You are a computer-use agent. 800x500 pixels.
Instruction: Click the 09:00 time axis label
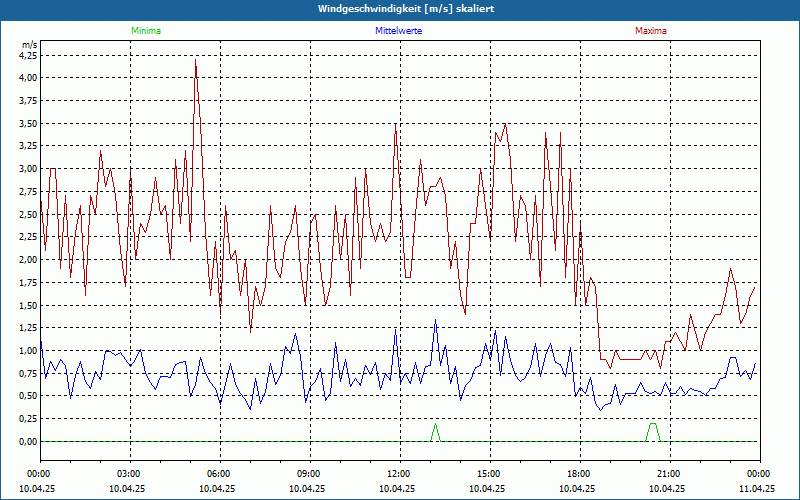pyautogui.click(x=310, y=474)
